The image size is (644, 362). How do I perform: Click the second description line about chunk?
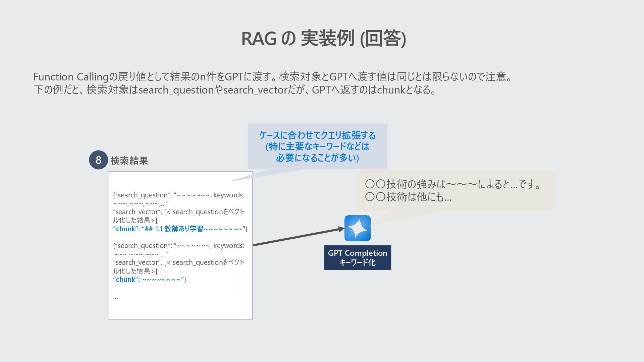pos(235,90)
